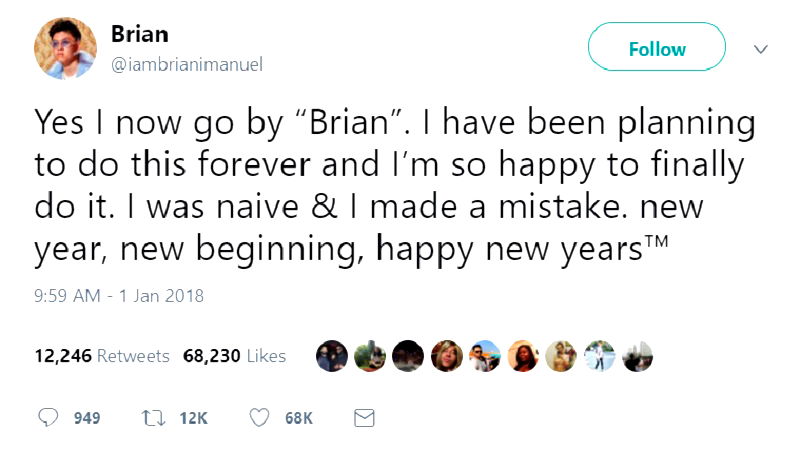
Task: Open direct message via envelope icon
Action: (x=365, y=418)
